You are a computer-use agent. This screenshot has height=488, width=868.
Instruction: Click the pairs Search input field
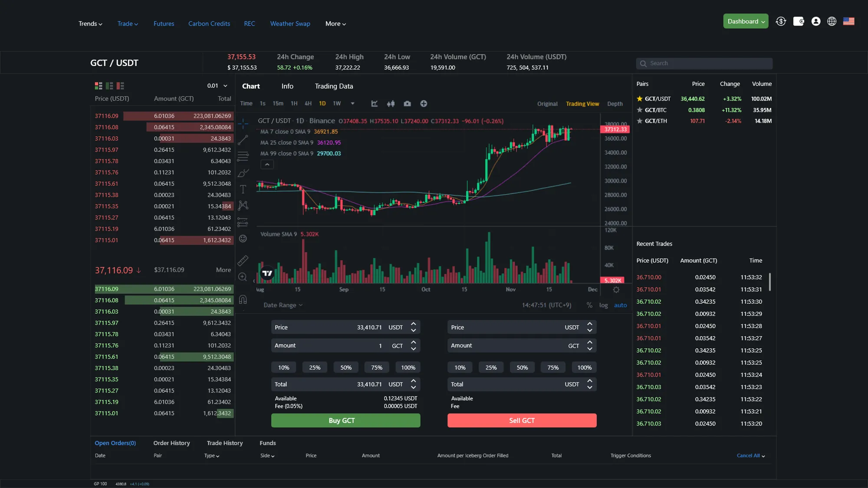coord(707,63)
